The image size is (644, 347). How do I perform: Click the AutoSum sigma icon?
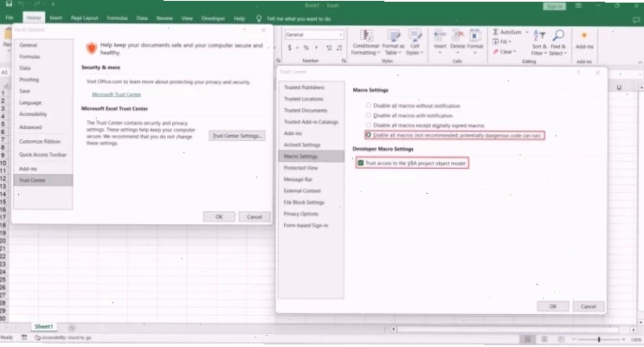click(x=496, y=32)
